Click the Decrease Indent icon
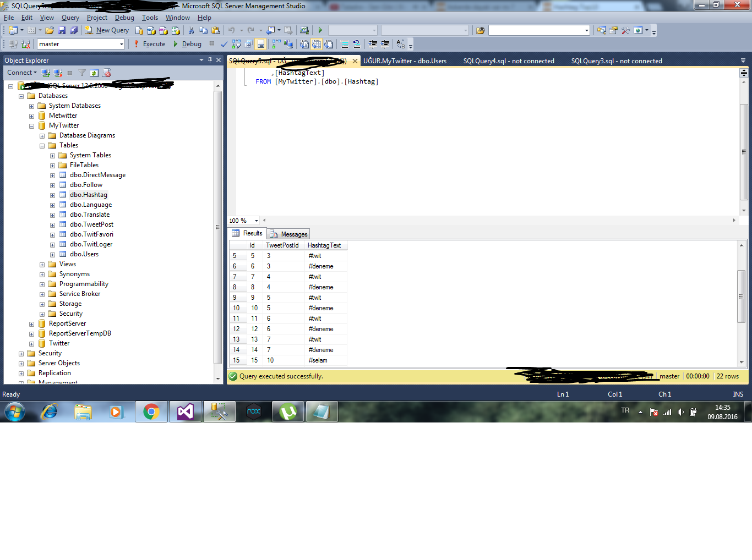The width and height of the screenshot is (752, 560). tap(373, 44)
